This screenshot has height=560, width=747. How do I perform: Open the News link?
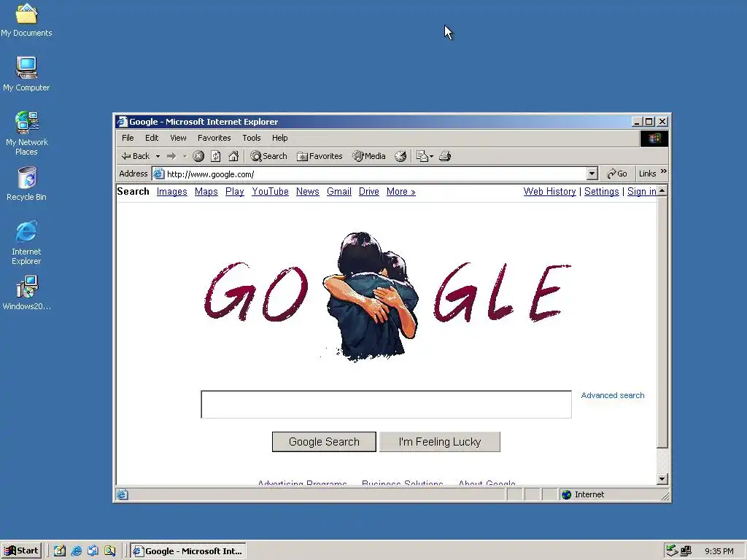(308, 192)
